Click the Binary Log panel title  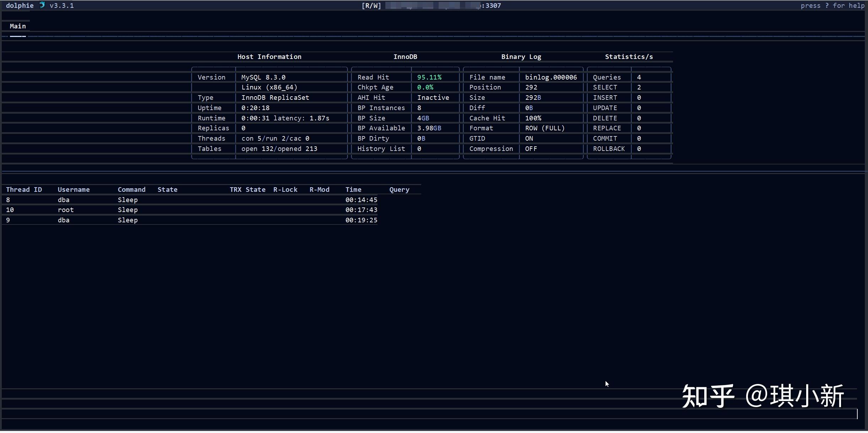[521, 57]
